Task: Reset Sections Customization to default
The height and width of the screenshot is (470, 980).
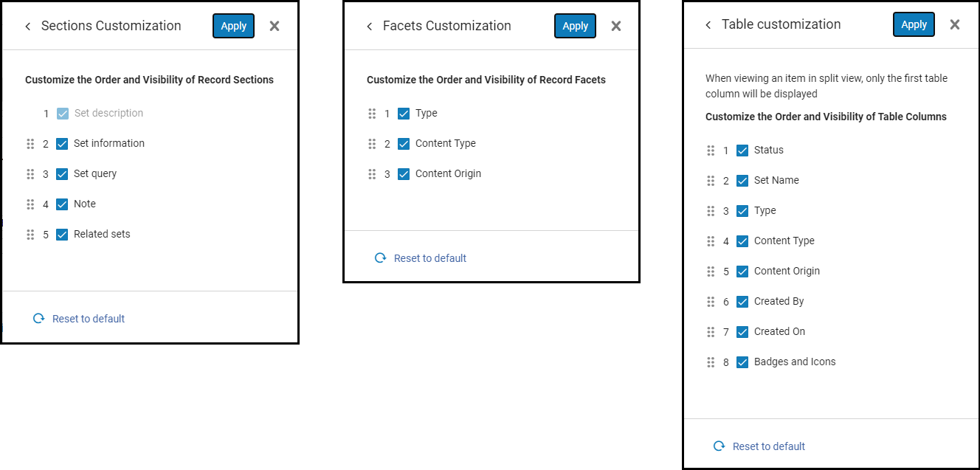Action: tap(79, 319)
